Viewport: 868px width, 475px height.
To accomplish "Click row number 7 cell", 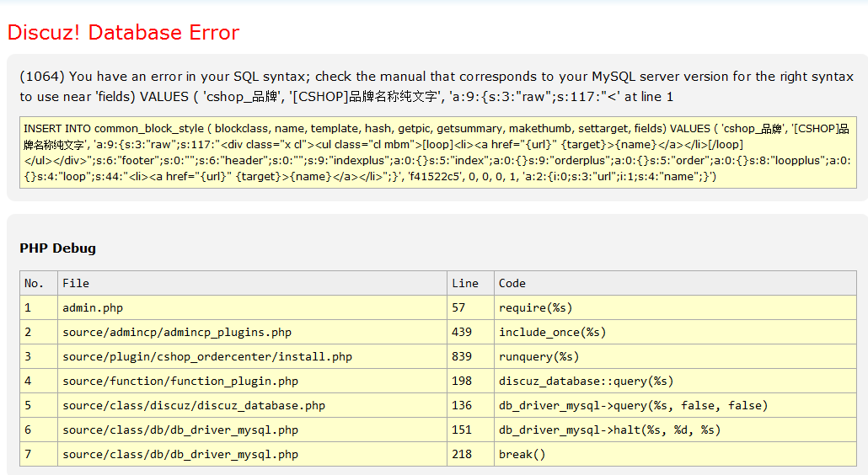I will point(39,454).
